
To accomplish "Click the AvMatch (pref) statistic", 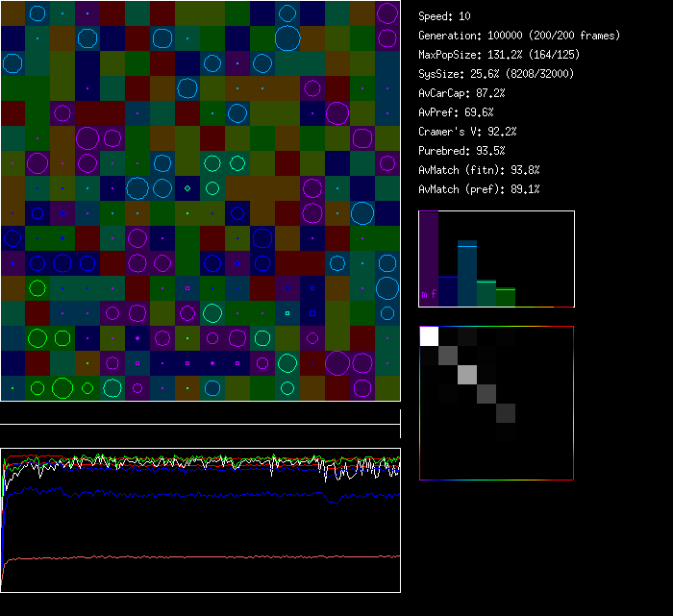I will [x=479, y=189].
